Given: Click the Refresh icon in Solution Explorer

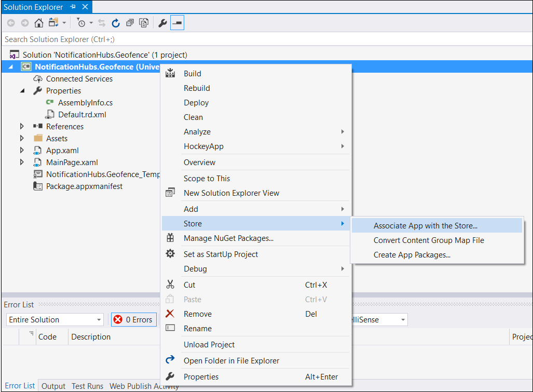Looking at the screenshot, I should pyautogui.click(x=115, y=23).
